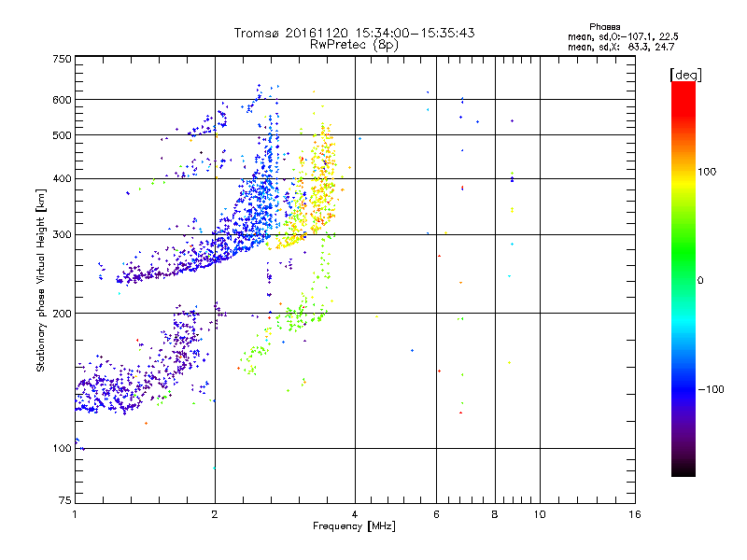Viewport: 747px width, 560px height.
Task: Click the "750" height axis tick label
Action: point(62,59)
